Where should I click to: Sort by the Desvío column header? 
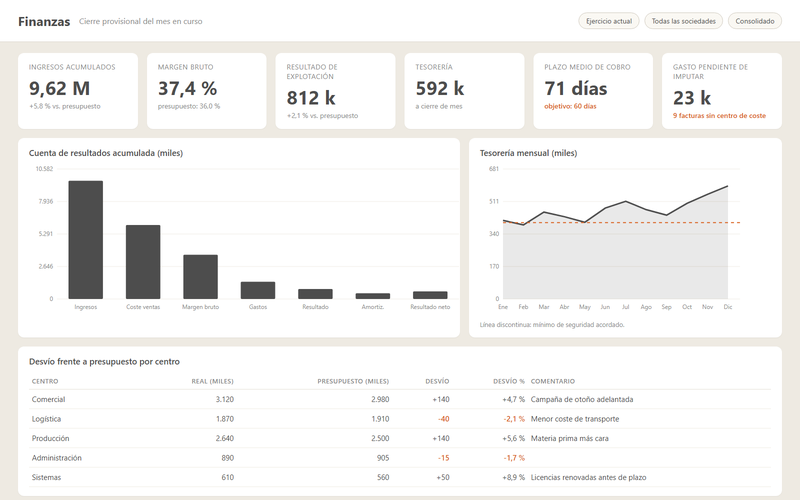[x=437, y=381]
